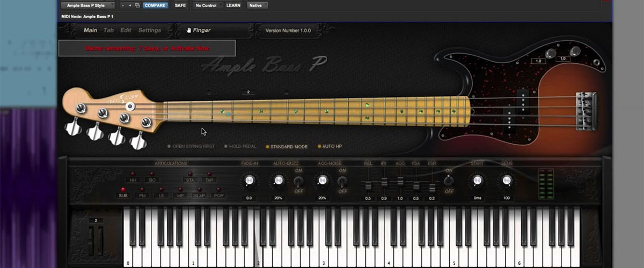Open the Native format dropdown
The height and width of the screenshot is (268, 644).
coord(257,5)
